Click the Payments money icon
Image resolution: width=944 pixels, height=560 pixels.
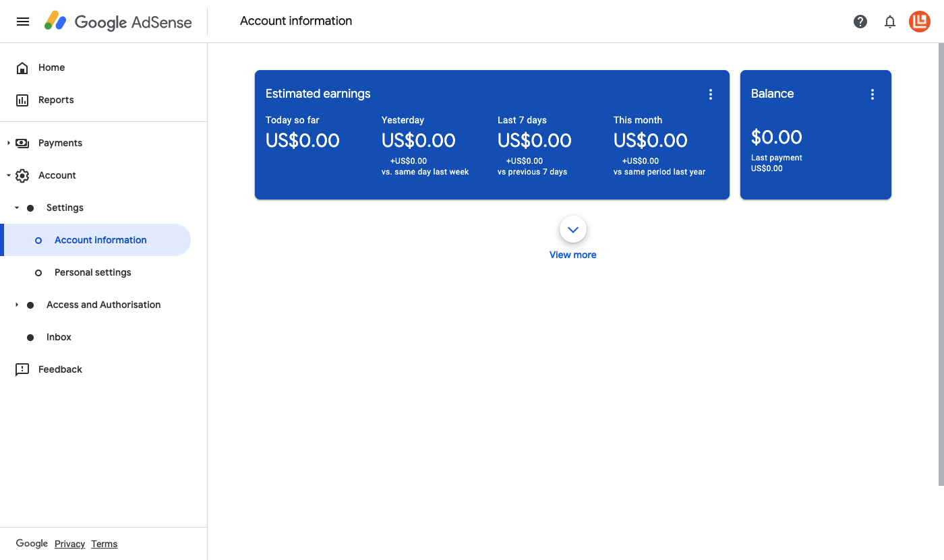tap(22, 143)
